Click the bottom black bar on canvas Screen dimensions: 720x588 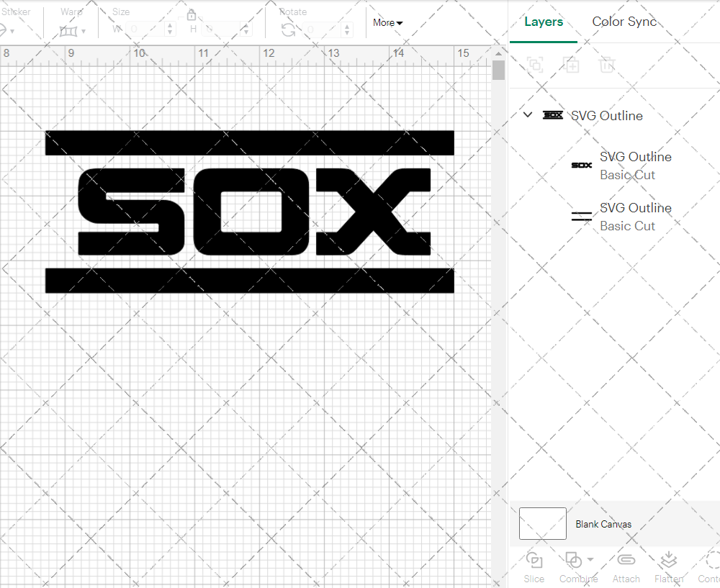coord(249,281)
